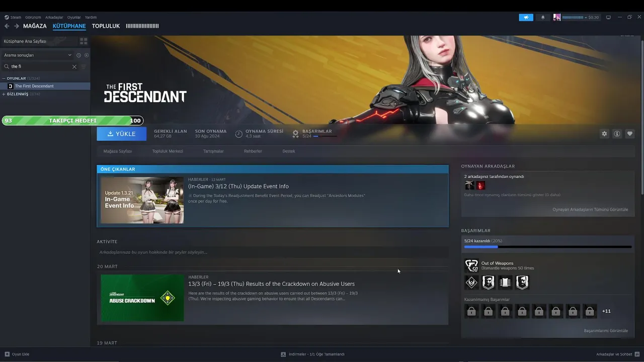Screen dimensions: 644x362
Task: Clear the library search text
Action: [x=74, y=66]
